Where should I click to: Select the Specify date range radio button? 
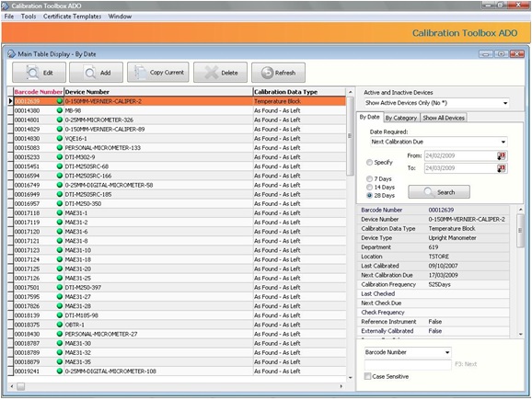click(369, 163)
